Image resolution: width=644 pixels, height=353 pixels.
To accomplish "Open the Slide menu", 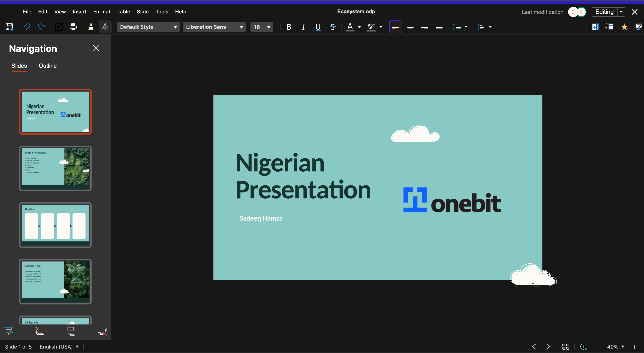I will tap(142, 11).
